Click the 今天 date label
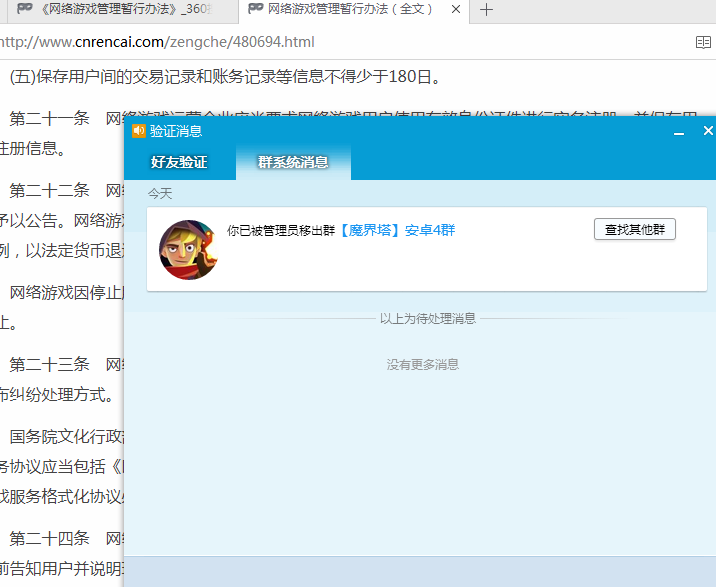This screenshot has height=587, width=716. tap(160, 194)
